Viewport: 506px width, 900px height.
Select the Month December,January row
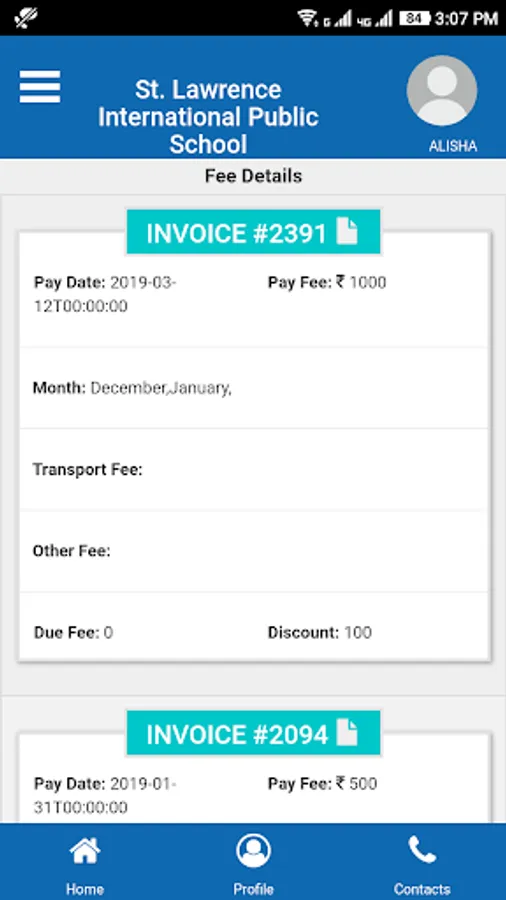coord(254,388)
